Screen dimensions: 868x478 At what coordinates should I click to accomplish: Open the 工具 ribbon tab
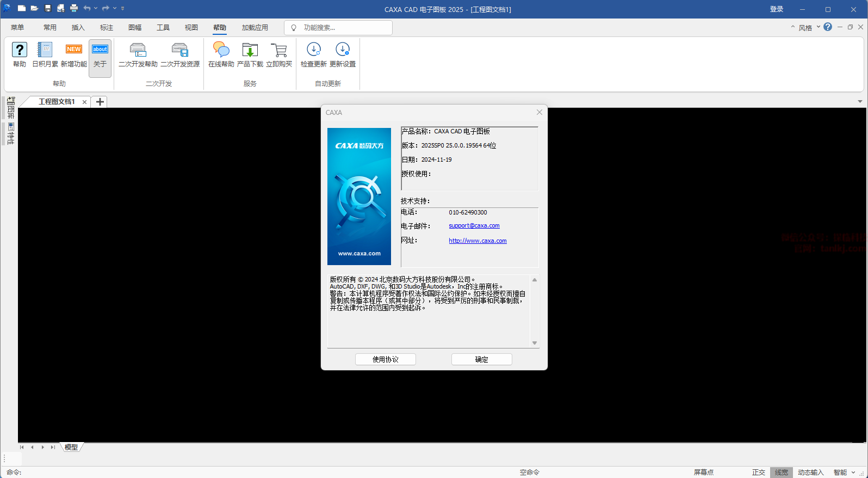[x=163, y=27]
